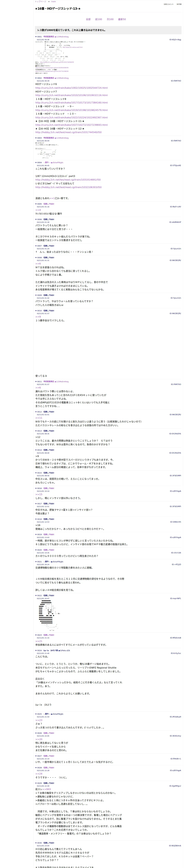Viewport: 186px width, 868px height.
Task: Collapse post 0017 using its triangle
Action: [36, 503]
